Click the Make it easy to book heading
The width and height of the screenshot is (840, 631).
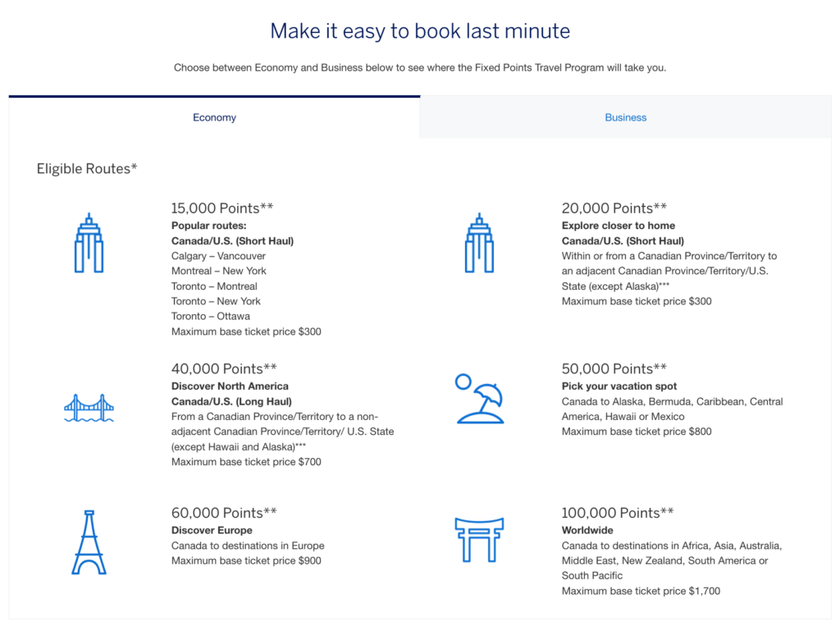click(420, 31)
